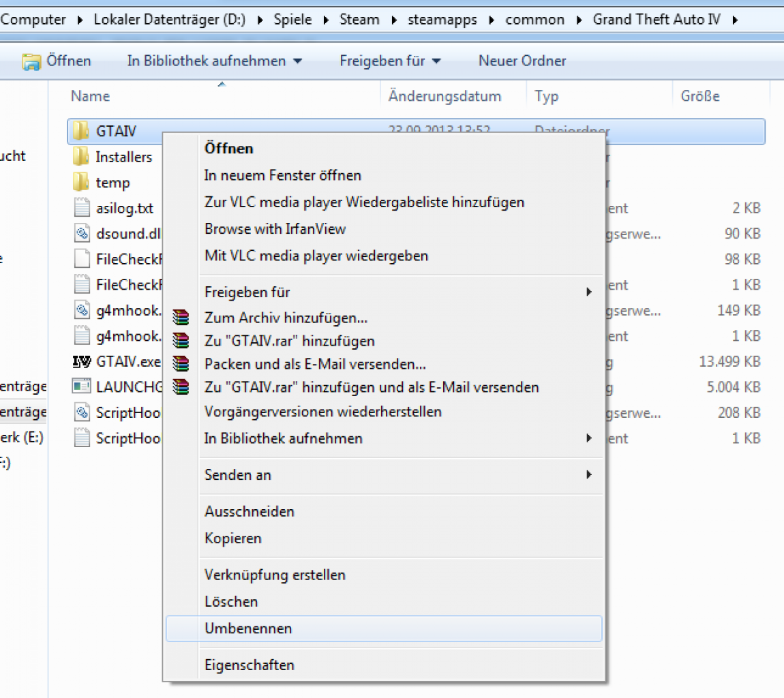The image size is (784, 698).
Task: Choose Löschen in the context menu
Action: pyautogui.click(x=384, y=601)
